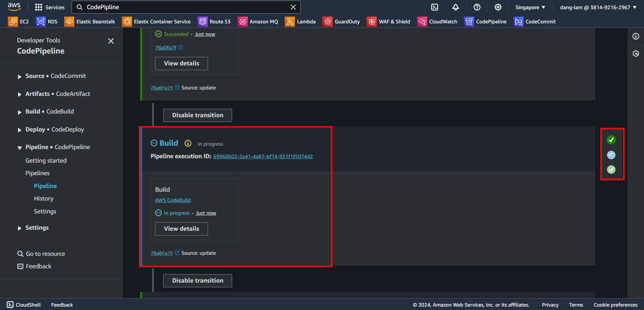644x310 pixels.
Task: View details of the Build action
Action: point(182,229)
